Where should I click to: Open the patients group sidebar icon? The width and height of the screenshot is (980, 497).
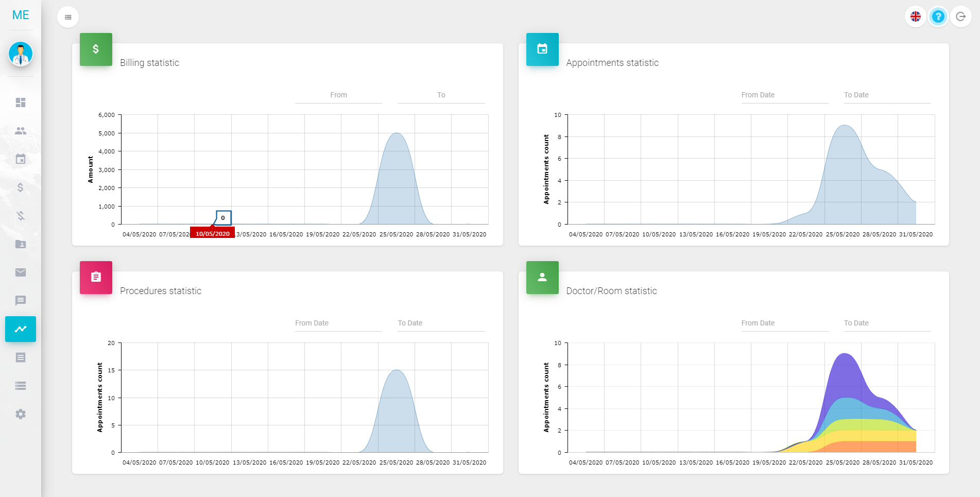click(21, 131)
